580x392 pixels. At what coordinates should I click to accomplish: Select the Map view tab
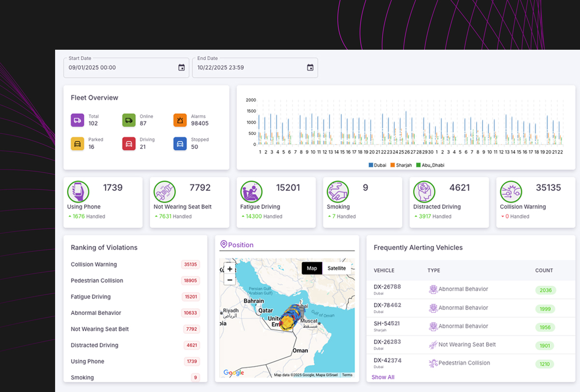312,268
